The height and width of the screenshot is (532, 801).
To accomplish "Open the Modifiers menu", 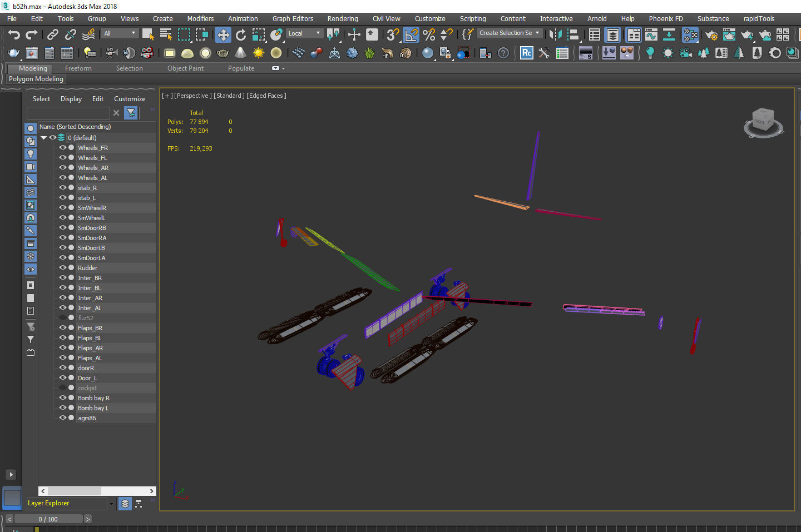I will click(200, 19).
